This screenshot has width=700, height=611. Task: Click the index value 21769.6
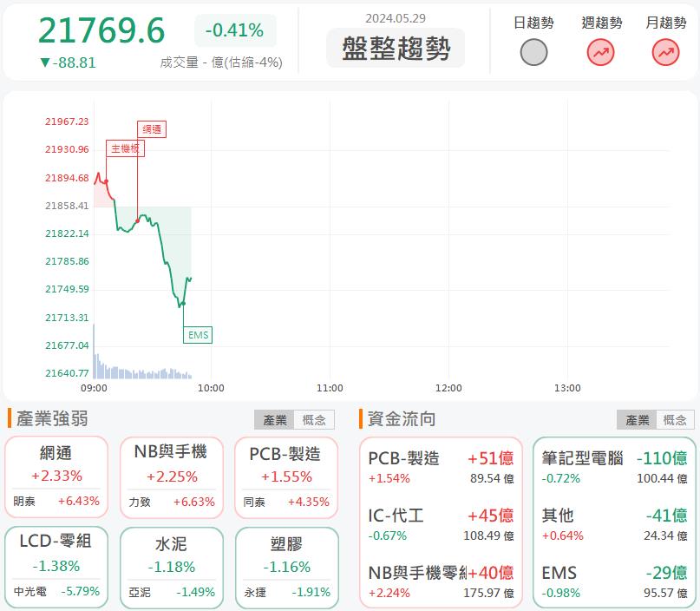pyautogui.click(x=101, y=30)
